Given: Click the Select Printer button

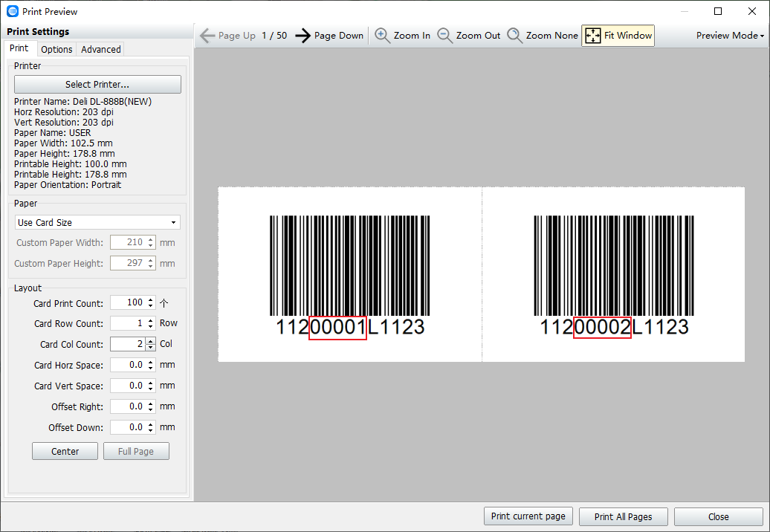Looking at the screenshot, I should pos(97,85).
